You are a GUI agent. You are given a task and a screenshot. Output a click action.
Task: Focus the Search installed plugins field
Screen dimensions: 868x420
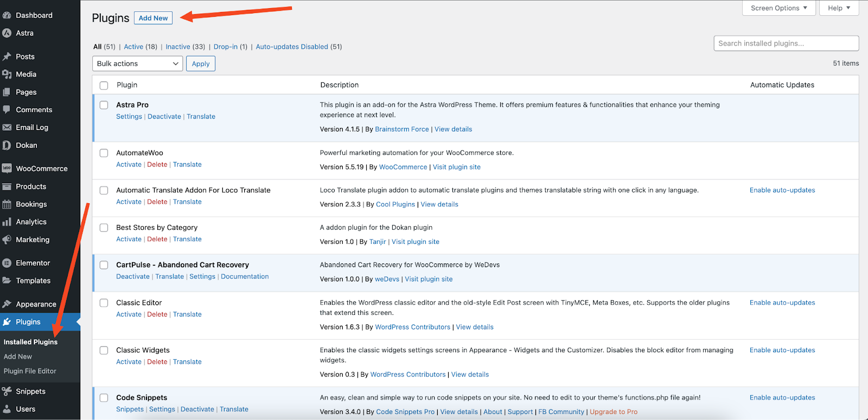coord(786,43)
